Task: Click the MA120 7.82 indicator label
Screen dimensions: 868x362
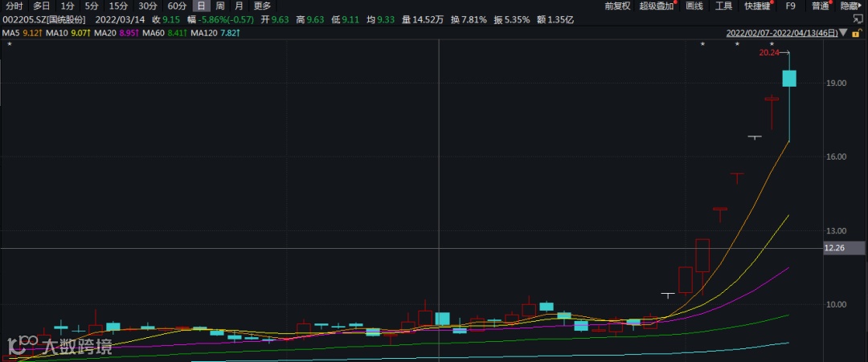Action: tap(215, 33)
